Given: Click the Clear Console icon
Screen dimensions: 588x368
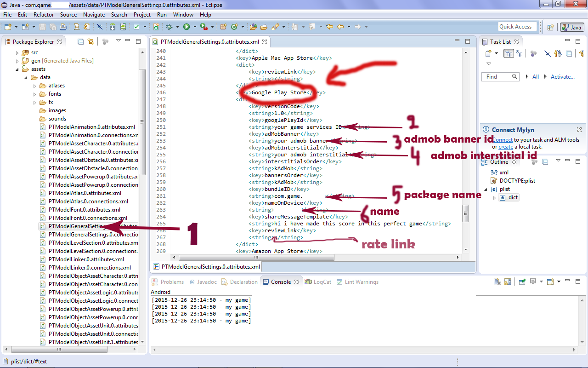Looking at the screenshot, I should click(x=497, y=282).
